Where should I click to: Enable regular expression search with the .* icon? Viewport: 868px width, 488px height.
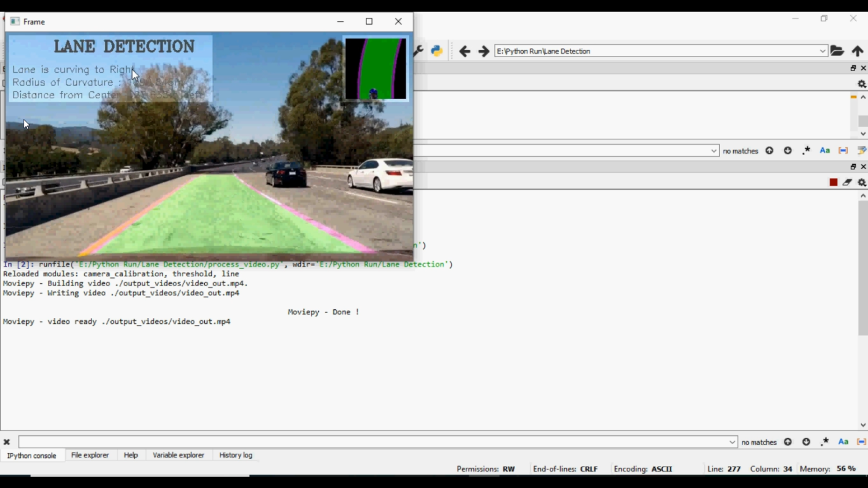(x=806, y=150)
